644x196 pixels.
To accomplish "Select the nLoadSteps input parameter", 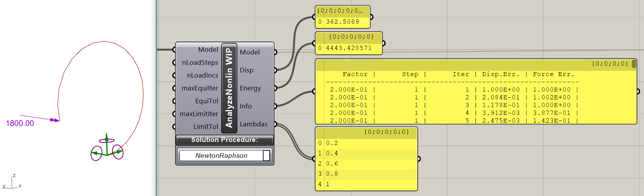I will (200, 63).
